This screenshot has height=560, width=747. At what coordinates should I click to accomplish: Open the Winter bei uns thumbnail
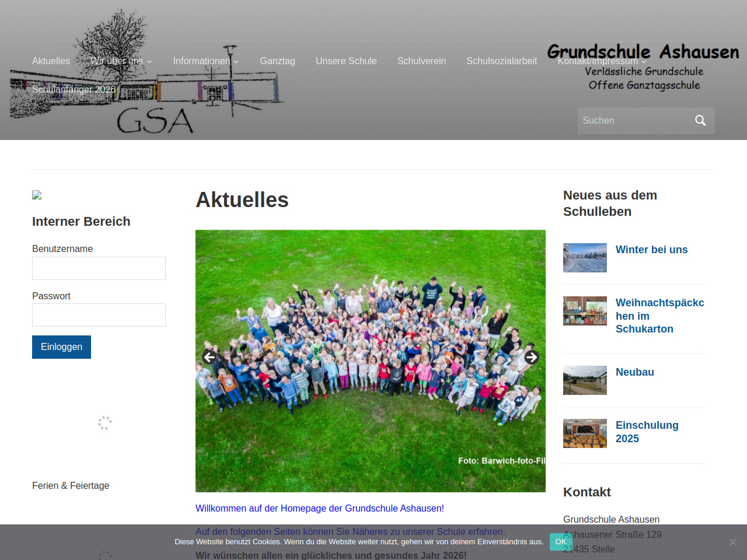(585, 258)
